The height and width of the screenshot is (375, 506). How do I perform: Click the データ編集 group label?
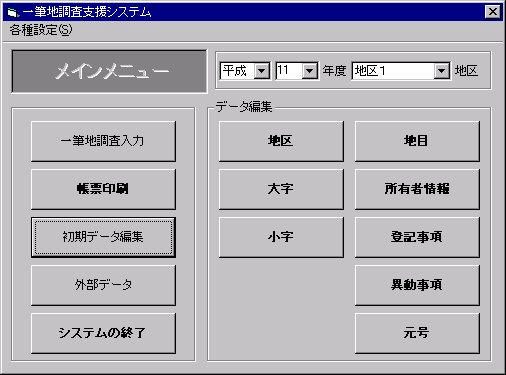[x=244, y=107]
